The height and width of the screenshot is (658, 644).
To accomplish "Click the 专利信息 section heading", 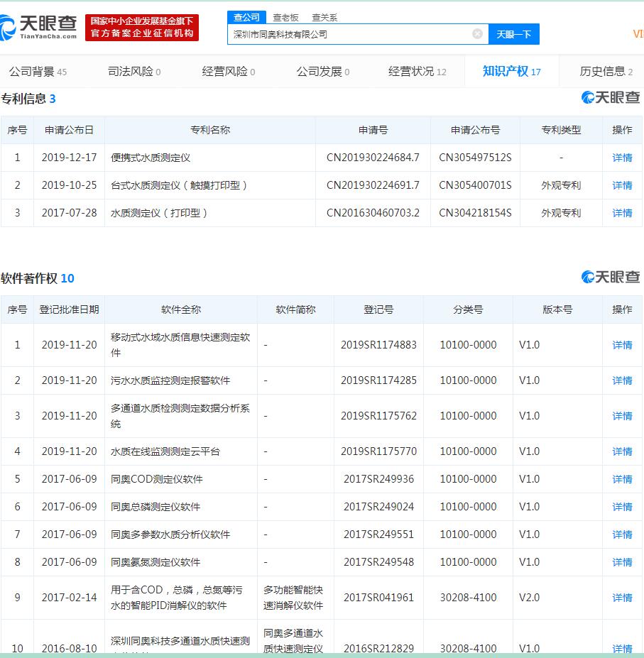I will pyautogui.click(x=28, y=99).
